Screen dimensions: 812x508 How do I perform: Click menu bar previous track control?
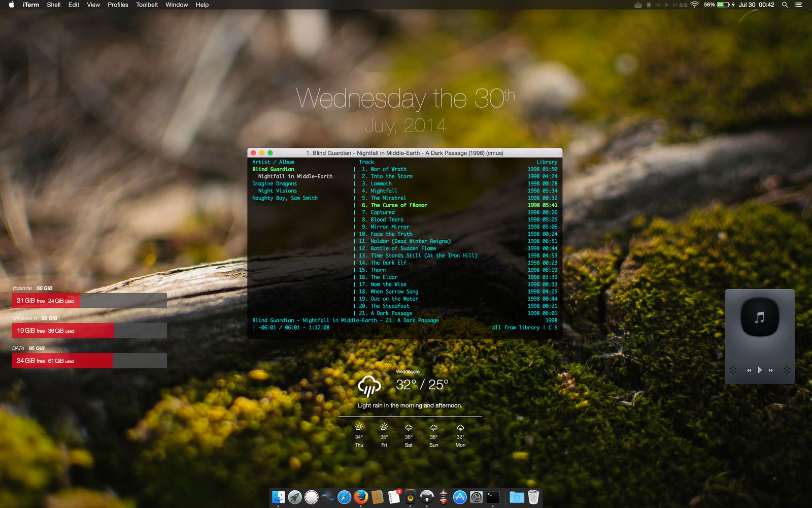[x=658, y=5]
